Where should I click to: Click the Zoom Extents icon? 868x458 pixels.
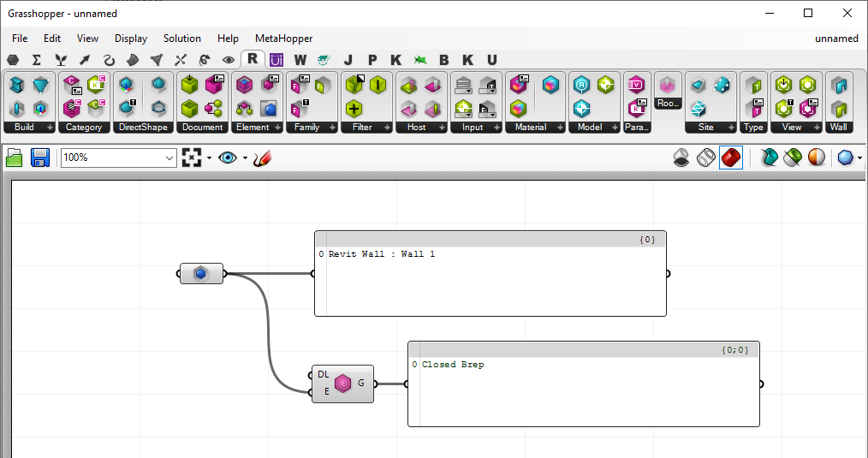[x=191, y=158]
